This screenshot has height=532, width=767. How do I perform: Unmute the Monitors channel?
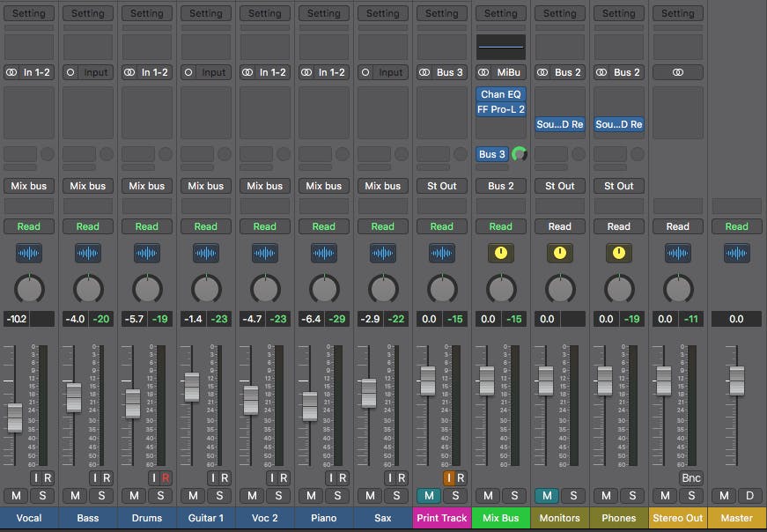click(x=545, y=496)
